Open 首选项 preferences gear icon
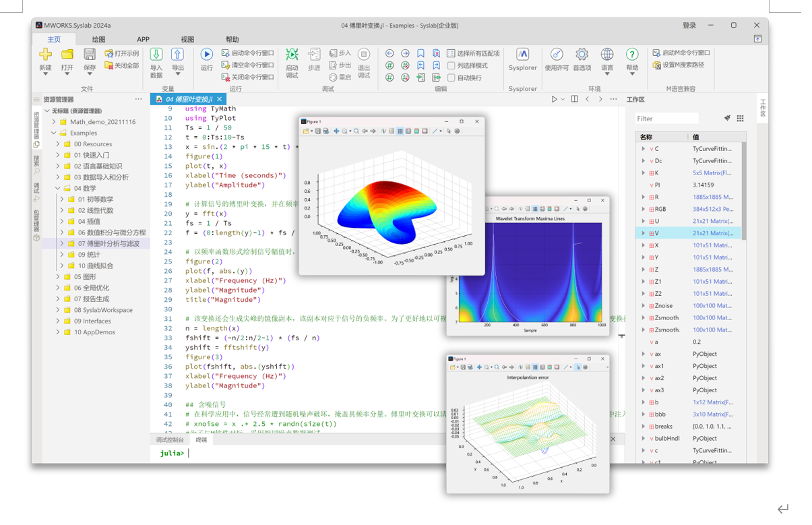 tap(582, 54)
